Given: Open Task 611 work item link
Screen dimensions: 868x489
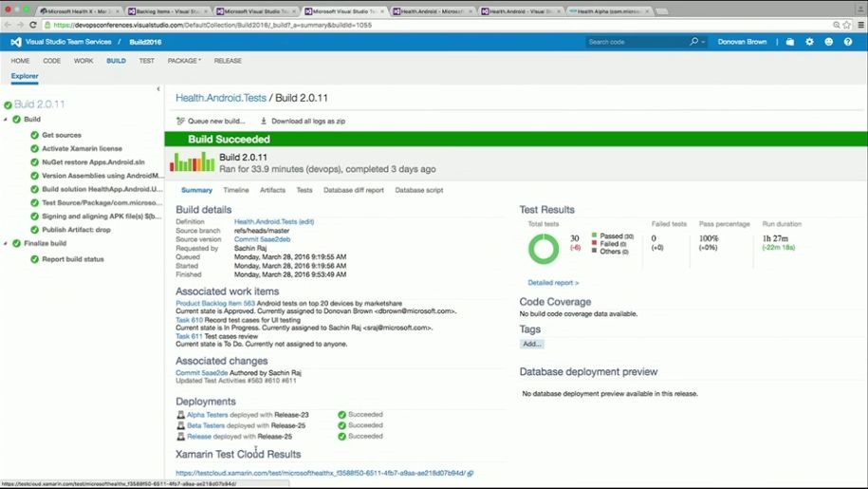Looking at the screenshot, I should [x=190, y=336].
